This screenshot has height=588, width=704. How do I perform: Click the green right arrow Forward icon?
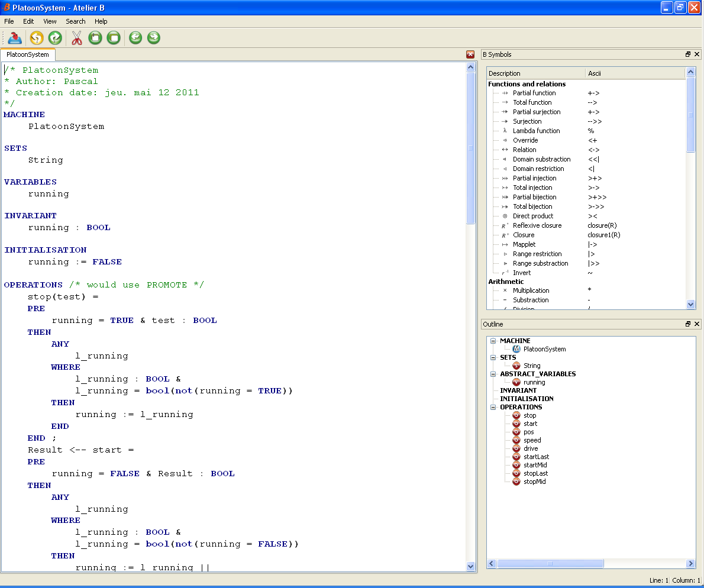point(153,38)
